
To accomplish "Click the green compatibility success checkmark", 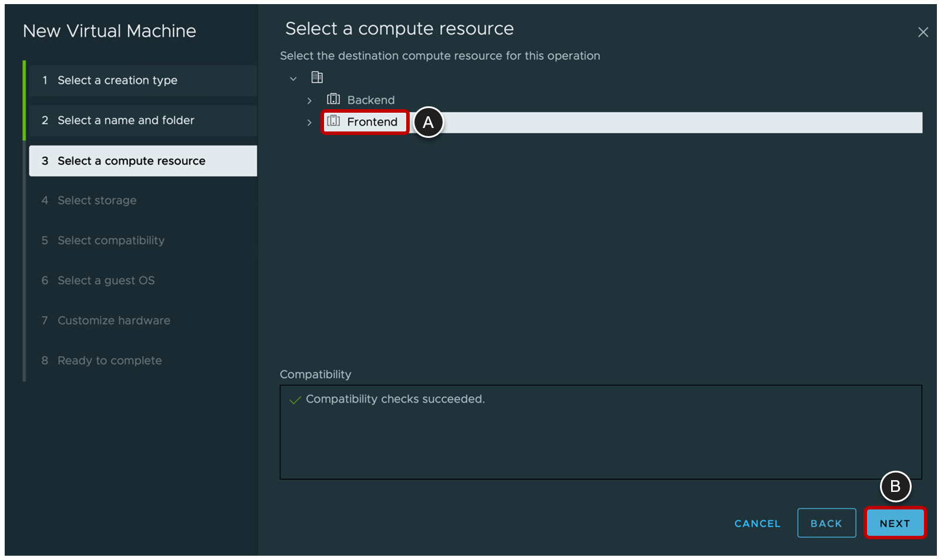I will (x=294, y=399).
